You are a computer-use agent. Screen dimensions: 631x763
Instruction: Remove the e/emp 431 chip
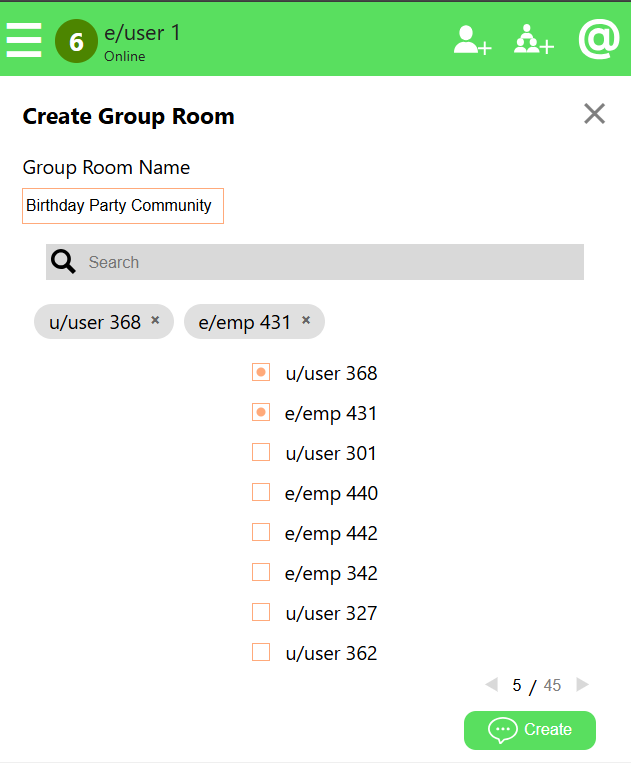306,321
